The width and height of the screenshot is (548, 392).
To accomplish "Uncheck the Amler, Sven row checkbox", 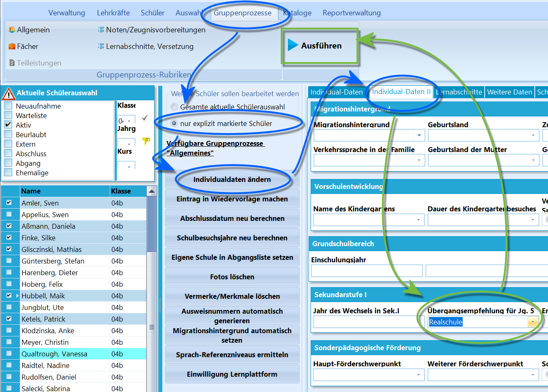I will tap(9, 203).
